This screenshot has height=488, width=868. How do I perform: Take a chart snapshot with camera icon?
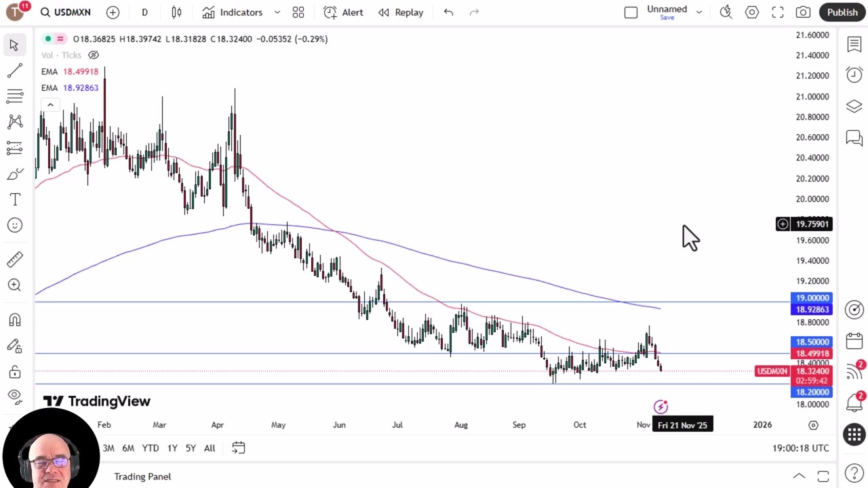click(804, 12)
